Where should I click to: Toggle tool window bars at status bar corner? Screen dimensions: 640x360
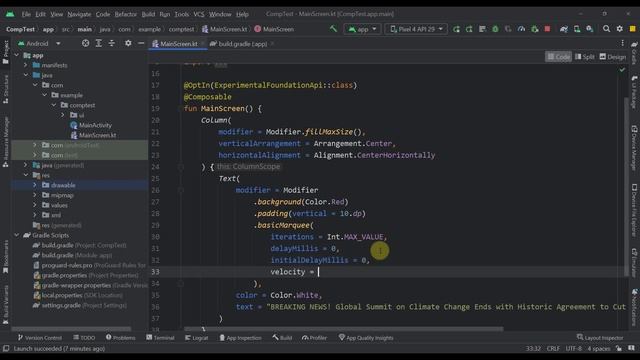point(6,349)
